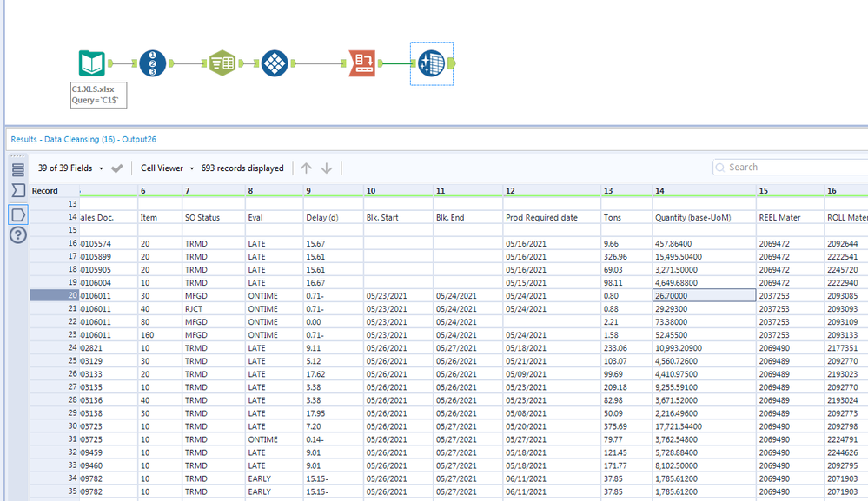The height and width of the screenshot is (501, 868).
Task: Click Tons value 375.69
Action: click(626, 426)
